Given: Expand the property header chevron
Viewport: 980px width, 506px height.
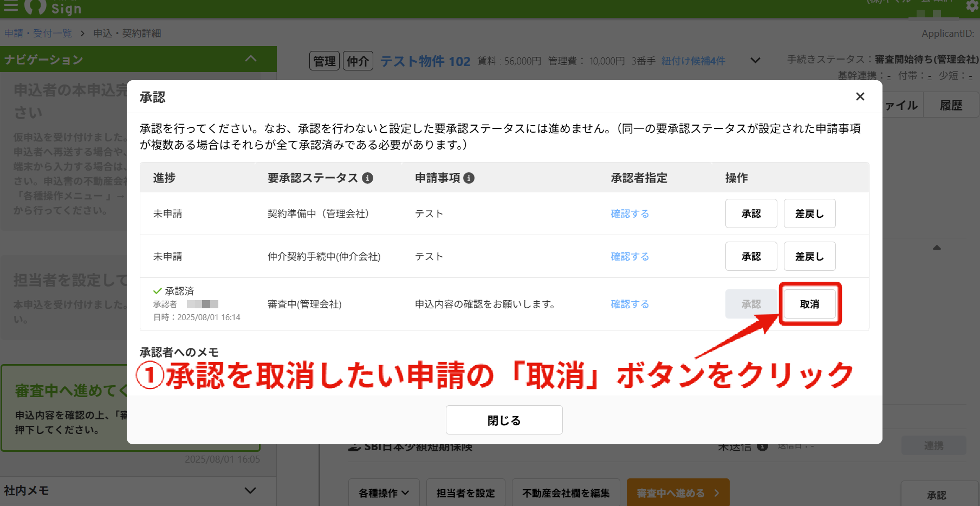Looking at the screenshot, I should (x=755, y=60).
